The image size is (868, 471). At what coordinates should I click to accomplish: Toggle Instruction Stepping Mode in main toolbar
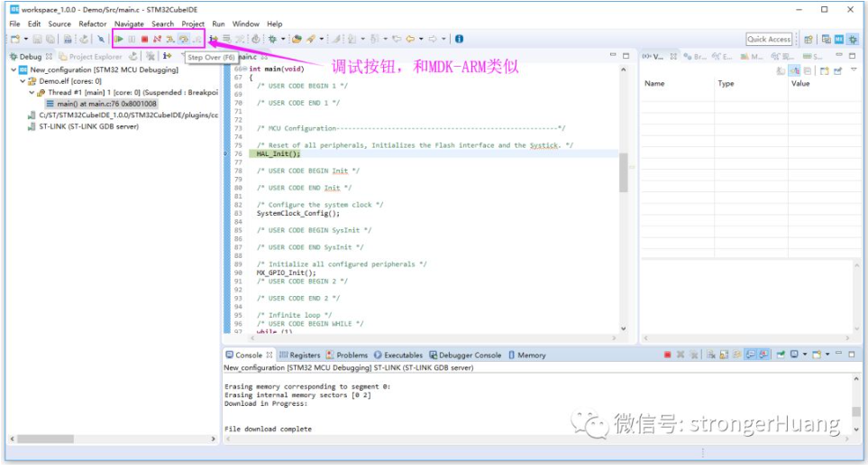coord(213,39)
